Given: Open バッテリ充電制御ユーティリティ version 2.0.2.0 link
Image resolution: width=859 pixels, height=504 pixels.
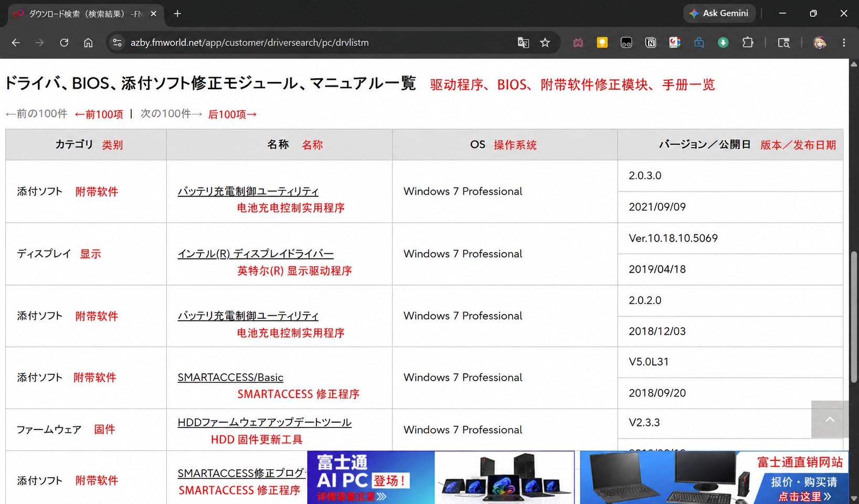Looking at the screenshot, I should (x=248, y=316).
